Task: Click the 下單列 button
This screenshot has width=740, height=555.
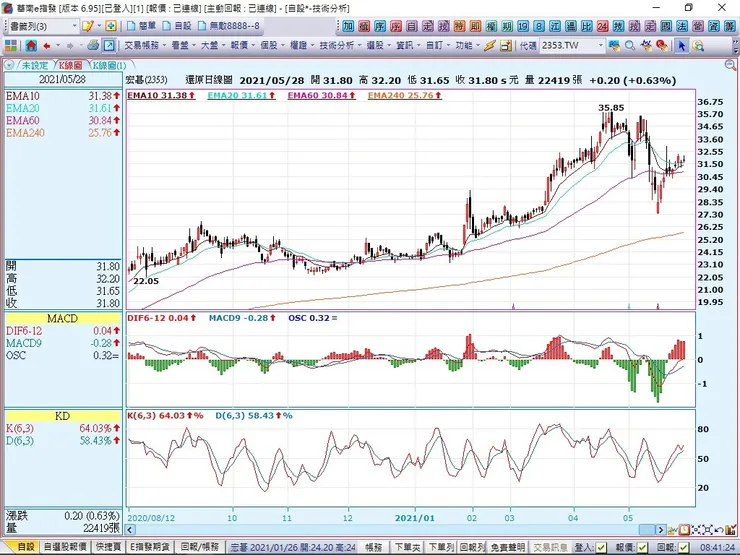Action: click(x=441, y=547)
